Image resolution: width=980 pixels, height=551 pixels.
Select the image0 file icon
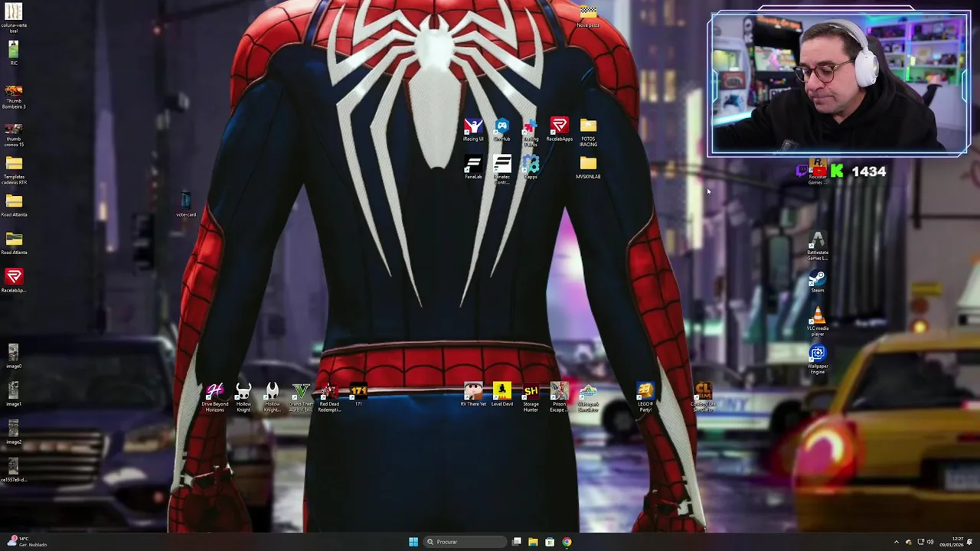tap(14, 356)
